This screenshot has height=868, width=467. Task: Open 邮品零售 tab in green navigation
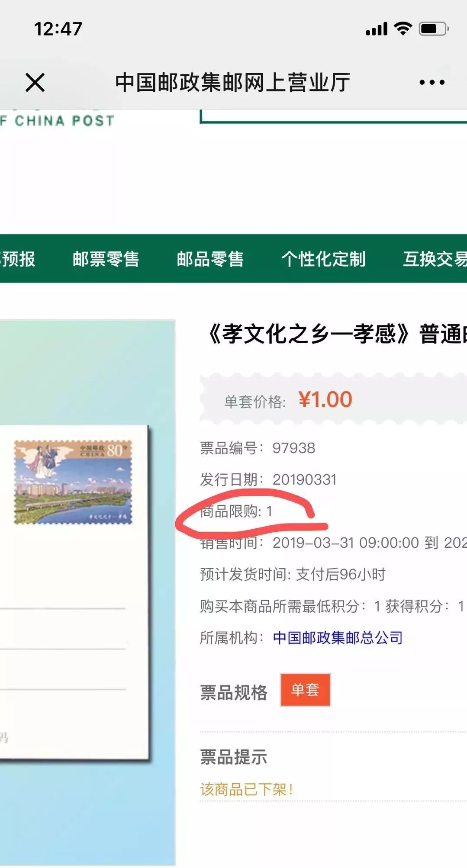pyautogui.click(x=210, y=259)
